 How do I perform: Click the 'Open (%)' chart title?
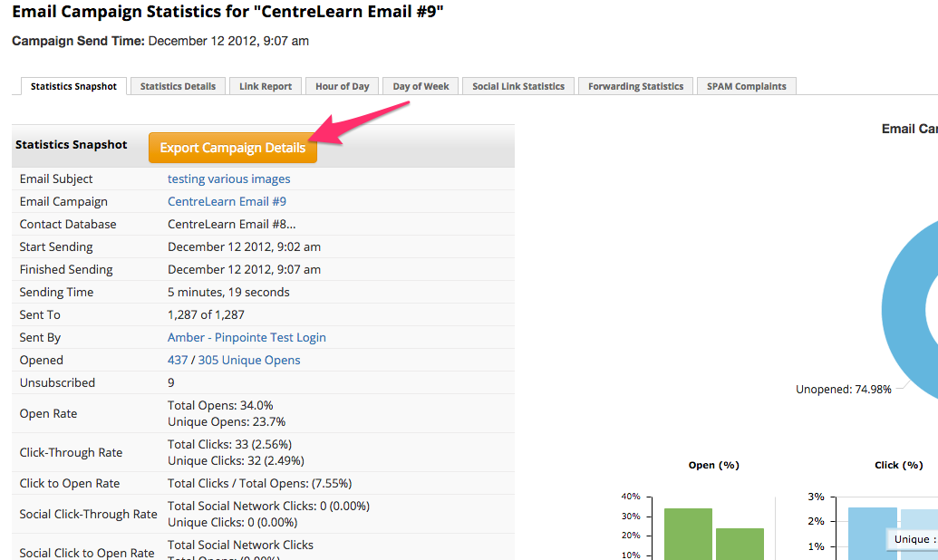pyautogui.click(x=713, y=466)
